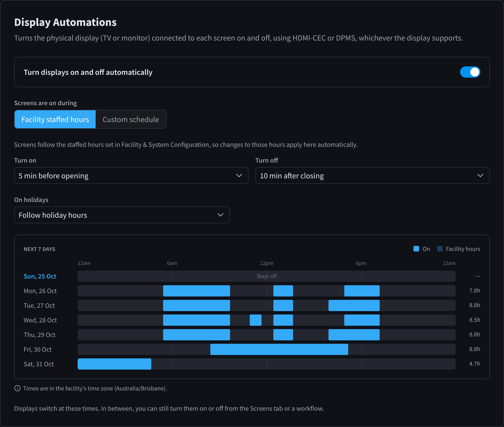Screen dimensions: 504x427
Task: Click Stays off text in Sunday bar
Action: pyautogui.click(x=267, y=276)
